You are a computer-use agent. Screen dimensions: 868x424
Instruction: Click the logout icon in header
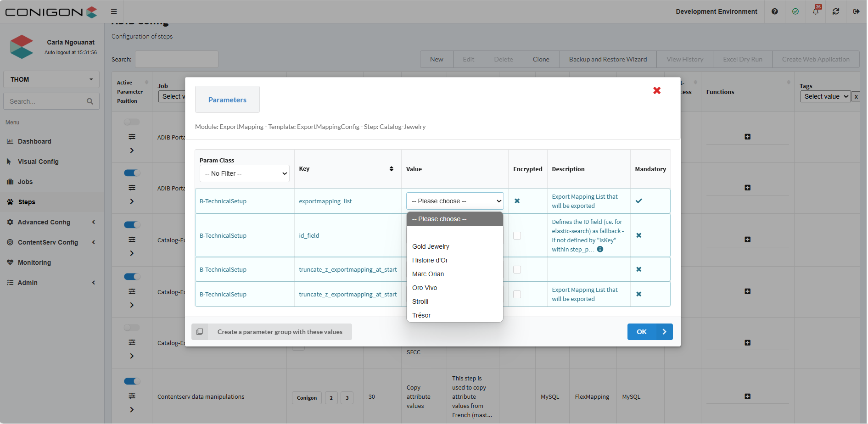[856, 11]
